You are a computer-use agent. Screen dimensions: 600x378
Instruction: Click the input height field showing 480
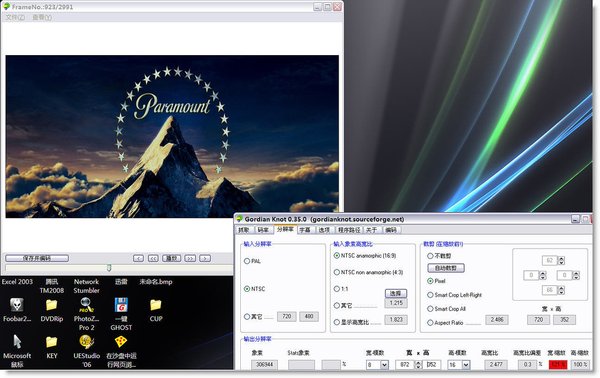(309, 316)
